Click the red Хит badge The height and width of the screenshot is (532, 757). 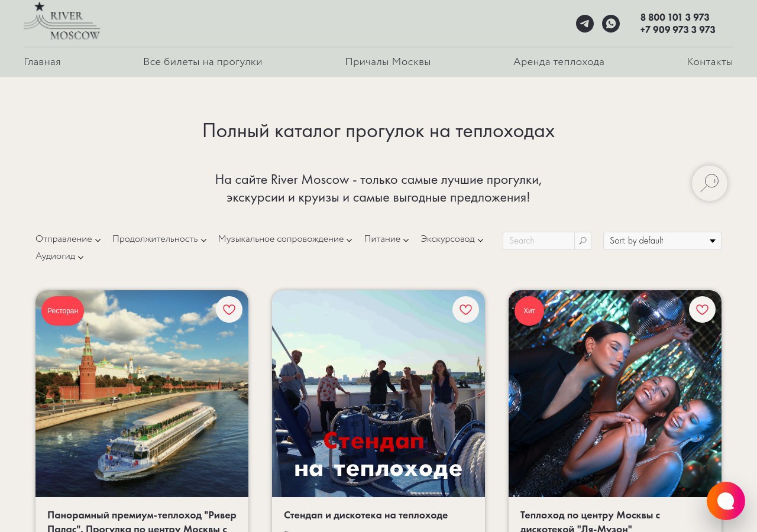(x=529, y=311)
